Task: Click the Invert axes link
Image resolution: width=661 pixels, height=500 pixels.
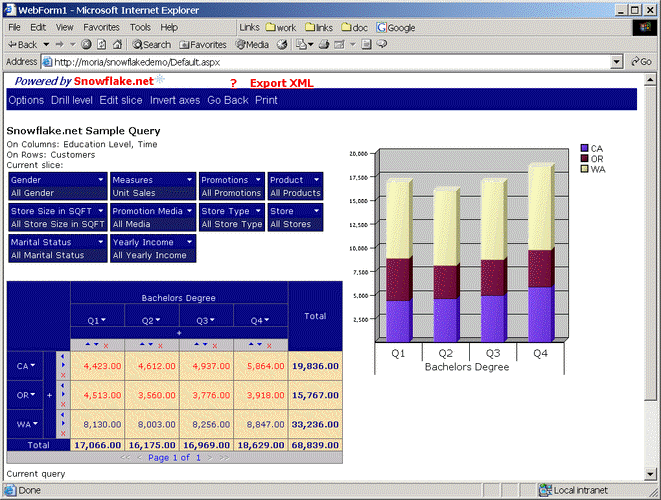Action: [x=175, y=100]
